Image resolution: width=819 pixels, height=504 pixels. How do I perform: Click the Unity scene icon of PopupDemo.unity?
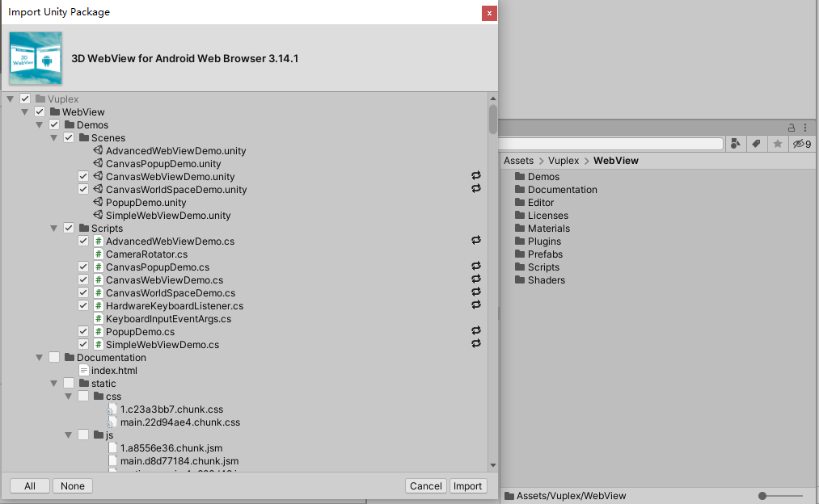98,202
